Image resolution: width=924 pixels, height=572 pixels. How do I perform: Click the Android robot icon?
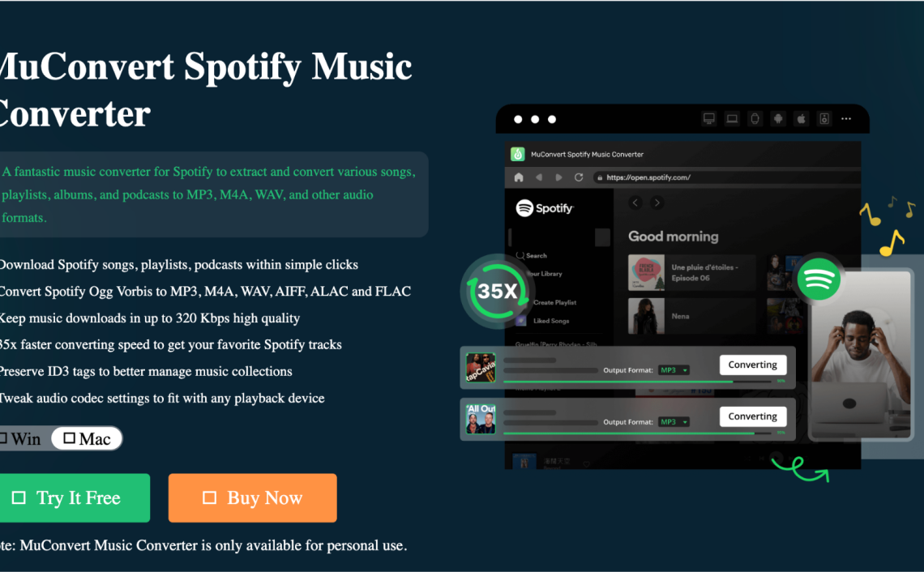pos(778,119)
